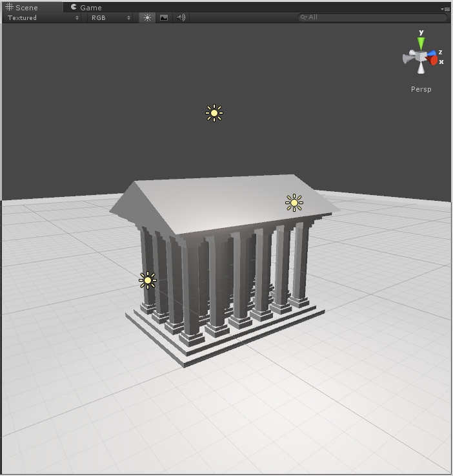Viewport: 453px width, 476px height.
Task: Toggle scene lighting sun button
Action: (x=147, y=18)
